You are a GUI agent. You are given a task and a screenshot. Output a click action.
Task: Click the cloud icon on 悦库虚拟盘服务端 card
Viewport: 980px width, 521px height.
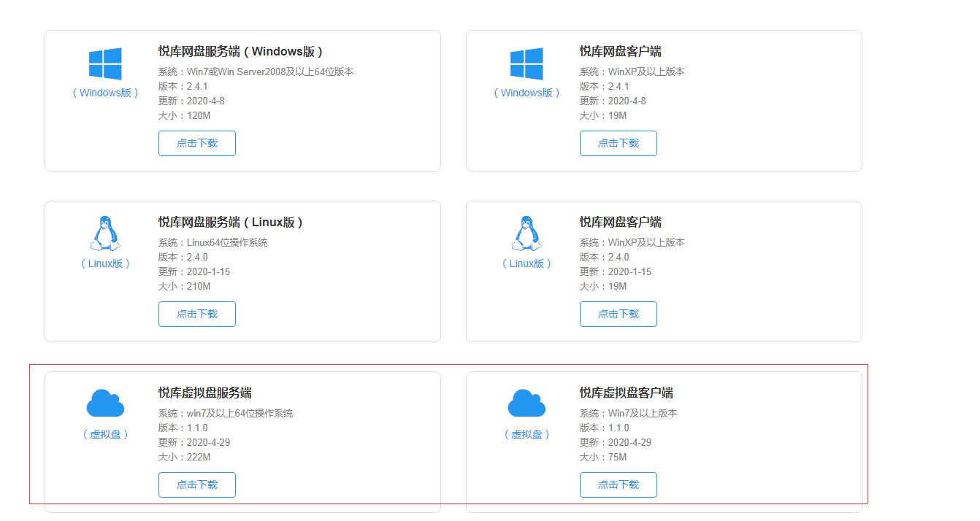click(105, 403)
